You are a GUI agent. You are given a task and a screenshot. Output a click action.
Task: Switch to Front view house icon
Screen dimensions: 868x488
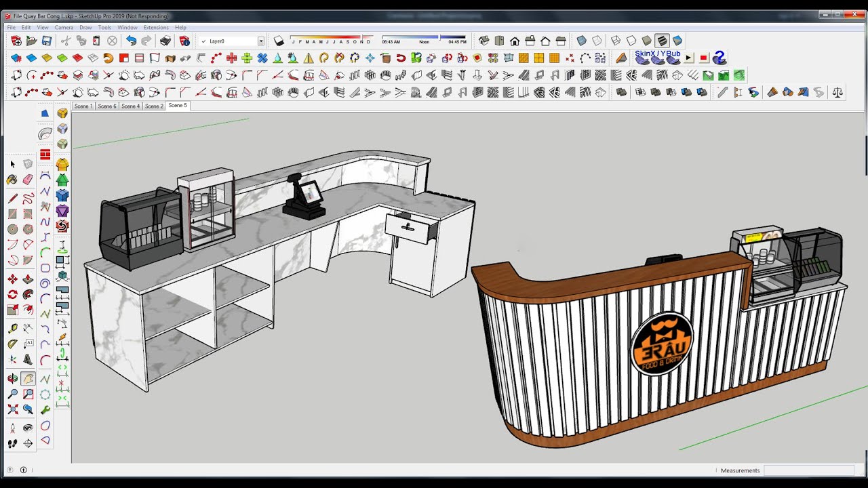(x=515, y=41)
